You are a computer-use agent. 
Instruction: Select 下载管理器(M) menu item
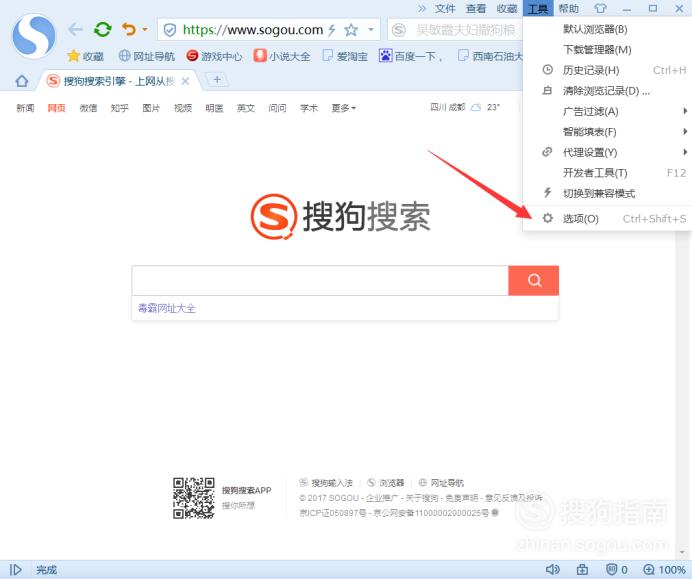click(x=607, y=49)
